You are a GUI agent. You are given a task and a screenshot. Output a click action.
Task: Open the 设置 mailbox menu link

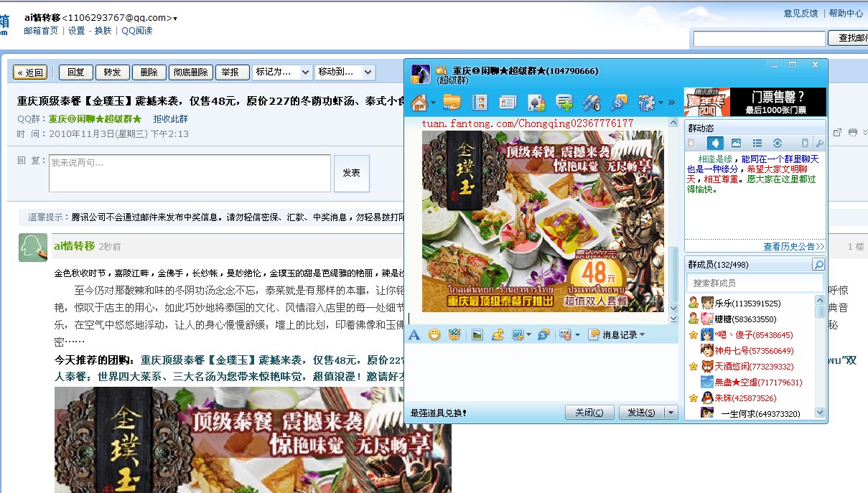pyautogui.click(x=77, y=31)
